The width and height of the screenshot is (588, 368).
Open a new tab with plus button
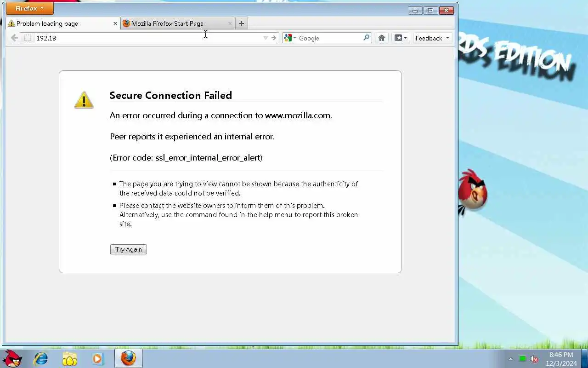[x=242, y=23]
